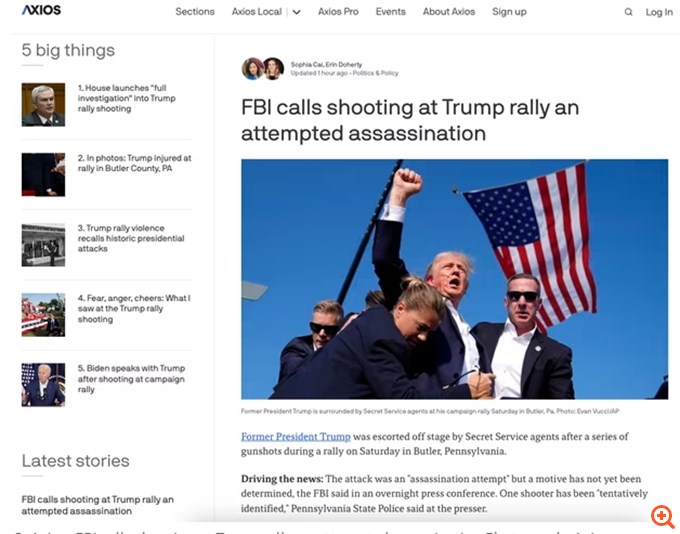Go to the Events page
The height and width of the screenshot is (534, 680).
click(391, 12)
